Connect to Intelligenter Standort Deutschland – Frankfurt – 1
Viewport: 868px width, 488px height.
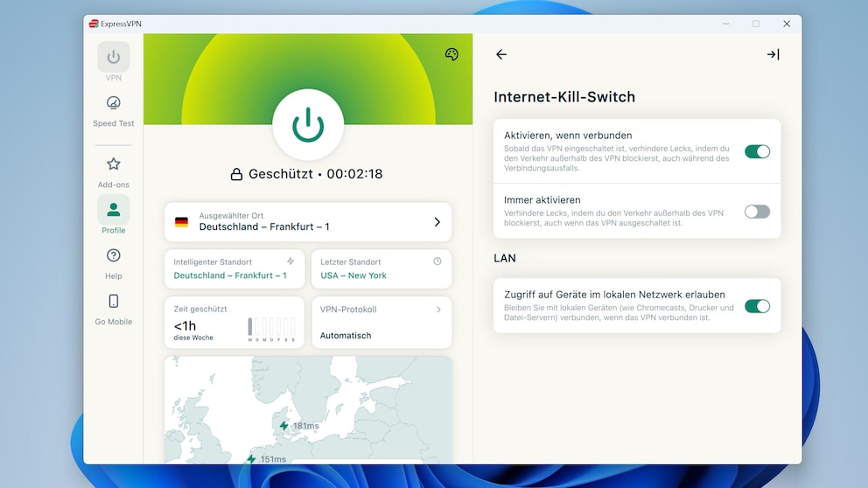234,268
